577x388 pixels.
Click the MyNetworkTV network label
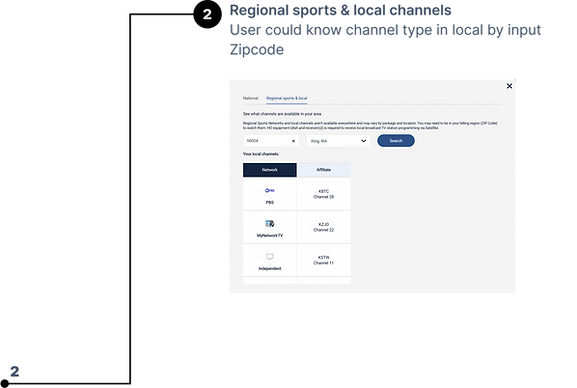[x=270, y=236]
